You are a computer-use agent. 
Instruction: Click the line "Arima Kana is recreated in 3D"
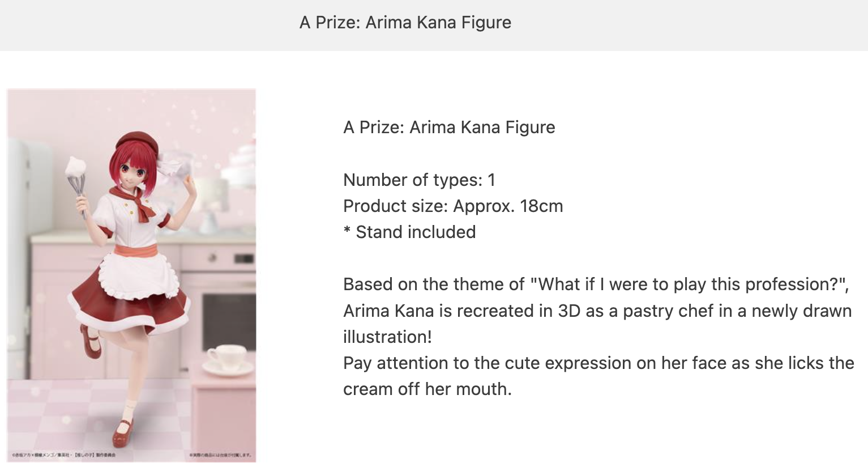[597, 311]
